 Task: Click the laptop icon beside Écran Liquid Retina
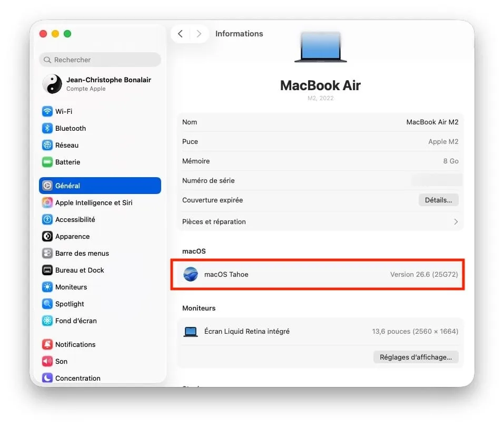pyautogui.click(x=191, y=332)
